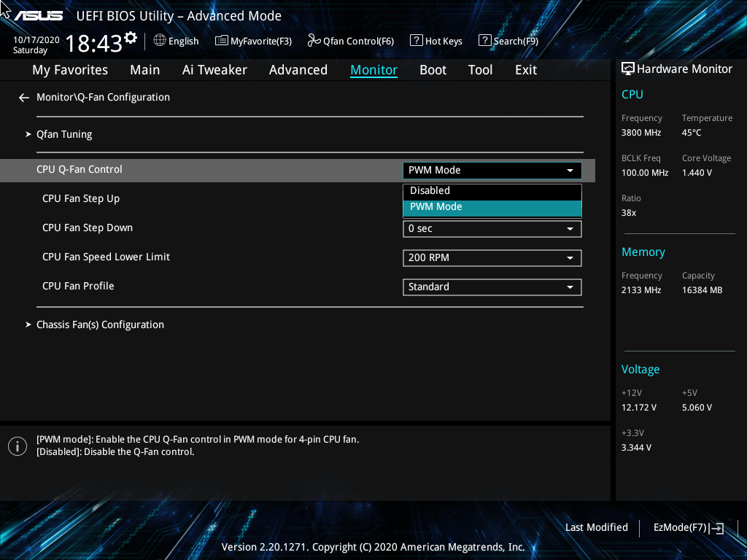Image resolution: width=747 pixels, height=560 pixels.
Task: Choose PWM Mode in dropdown list
Action: click(x=492, y=207)
